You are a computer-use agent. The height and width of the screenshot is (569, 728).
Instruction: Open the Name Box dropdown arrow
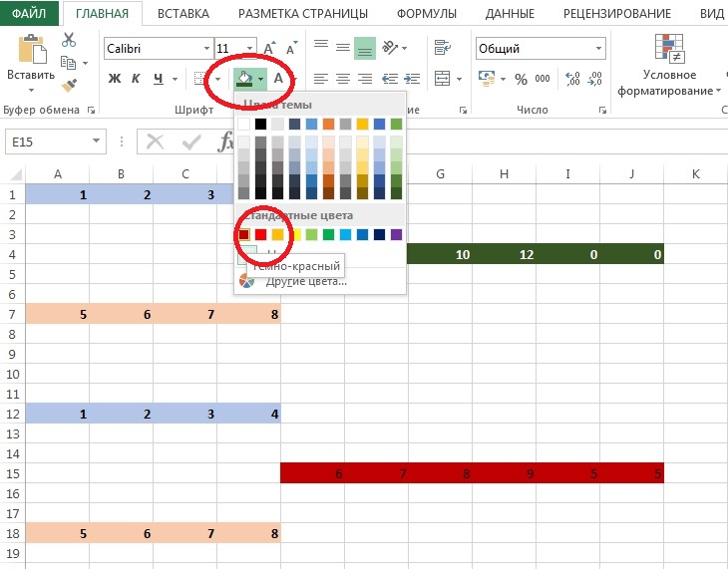(x=96, y=142)
